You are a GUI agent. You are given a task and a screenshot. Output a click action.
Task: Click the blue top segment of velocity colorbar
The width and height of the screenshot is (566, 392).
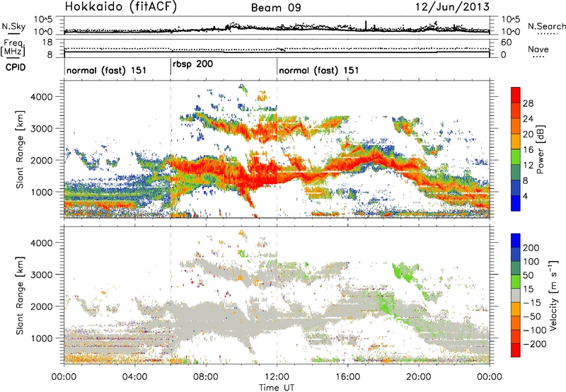point(516,241)
